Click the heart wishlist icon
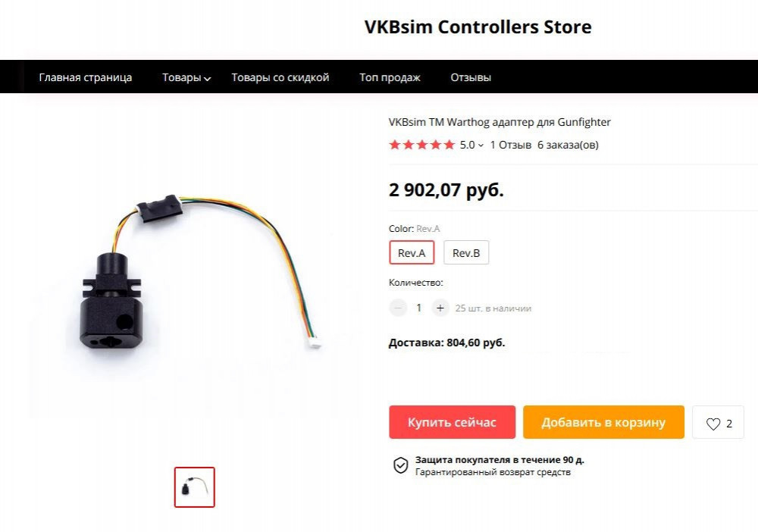 click(x=713, y=424)
